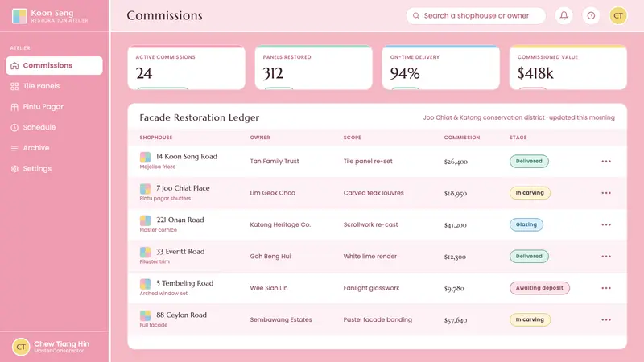Viewport: 644px width, 362px height.
Task: Sort by the Commission column header
Action: coord(462,138)
